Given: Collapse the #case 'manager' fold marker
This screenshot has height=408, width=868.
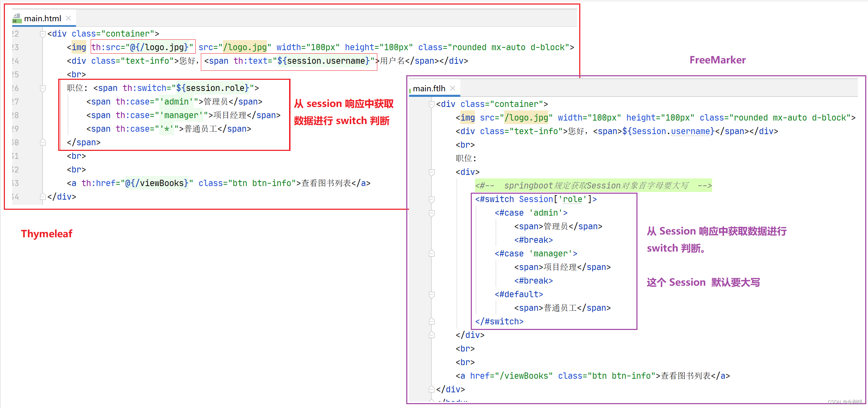Looking at the screenshot, I should point(432,254).
